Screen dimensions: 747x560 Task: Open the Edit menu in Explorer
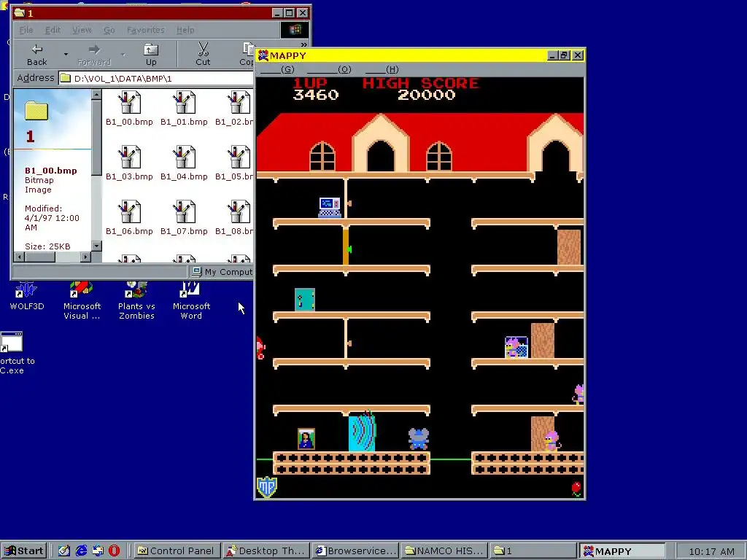click(53, 30)
